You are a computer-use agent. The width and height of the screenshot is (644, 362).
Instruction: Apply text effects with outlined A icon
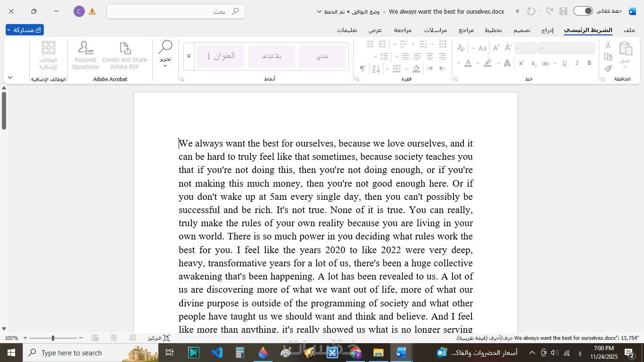507,63
